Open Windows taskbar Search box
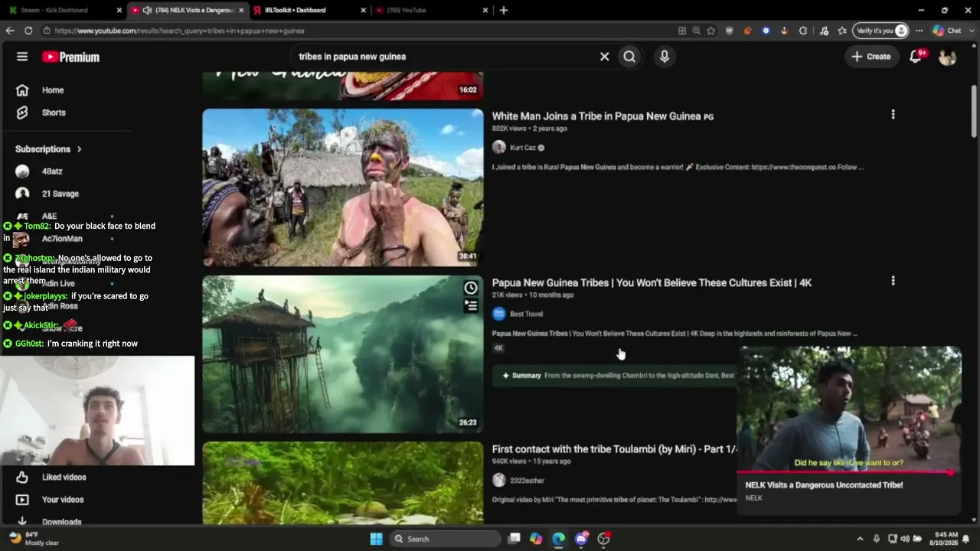The height and width of the screenshot is (551, 980). coord(445,539)
